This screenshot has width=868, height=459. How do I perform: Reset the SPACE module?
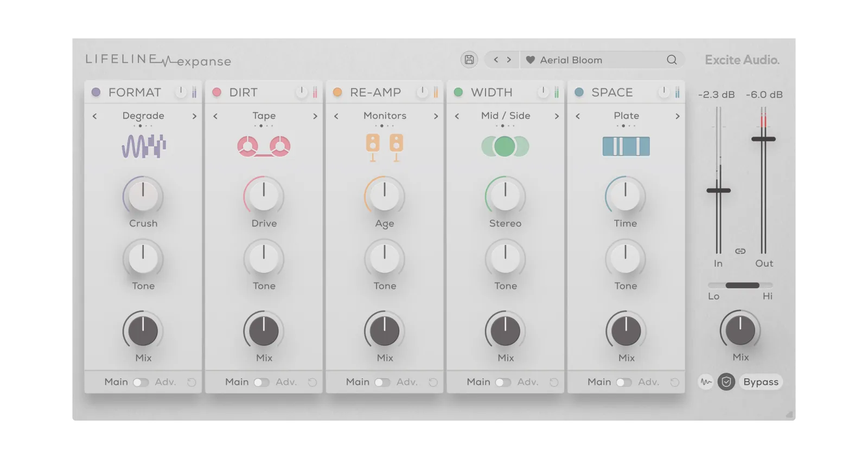pyautogui.click(x=674, y=382)
